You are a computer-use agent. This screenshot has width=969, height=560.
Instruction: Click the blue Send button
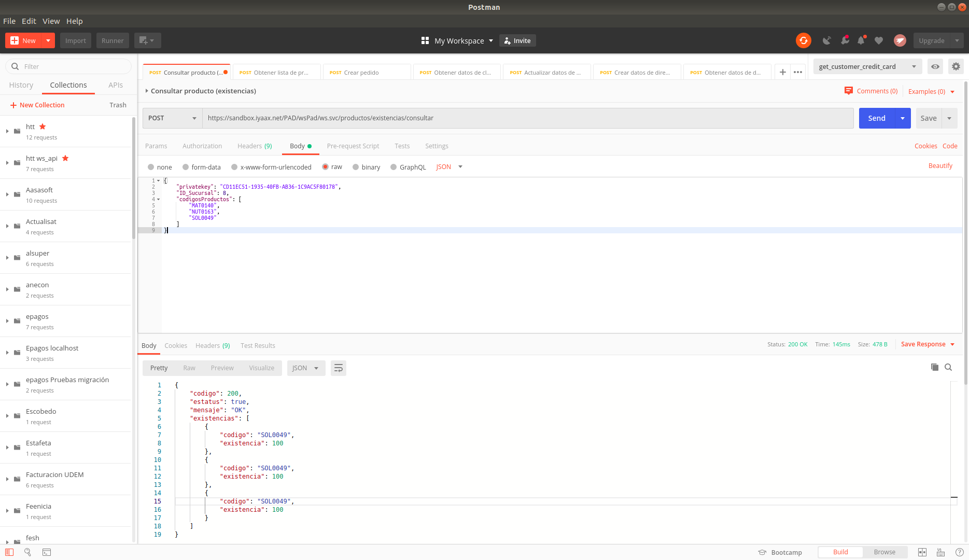877,118
